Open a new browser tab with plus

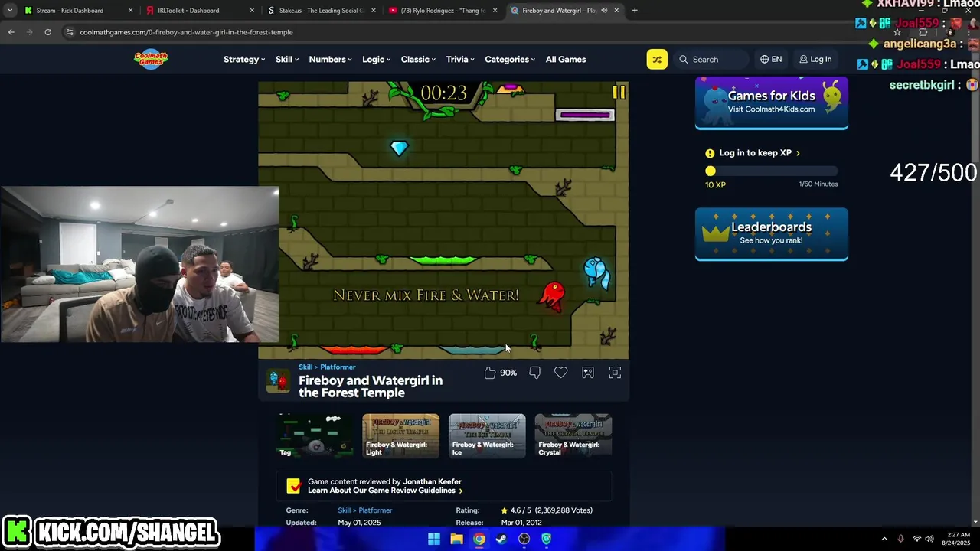pyautogui.click(x=635, y=11)
